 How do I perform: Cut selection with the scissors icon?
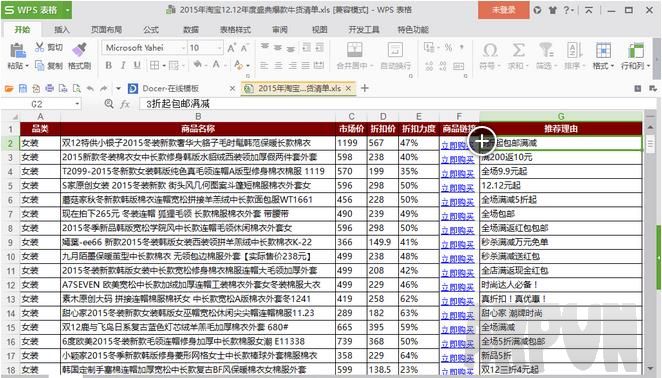click(40, 47)
